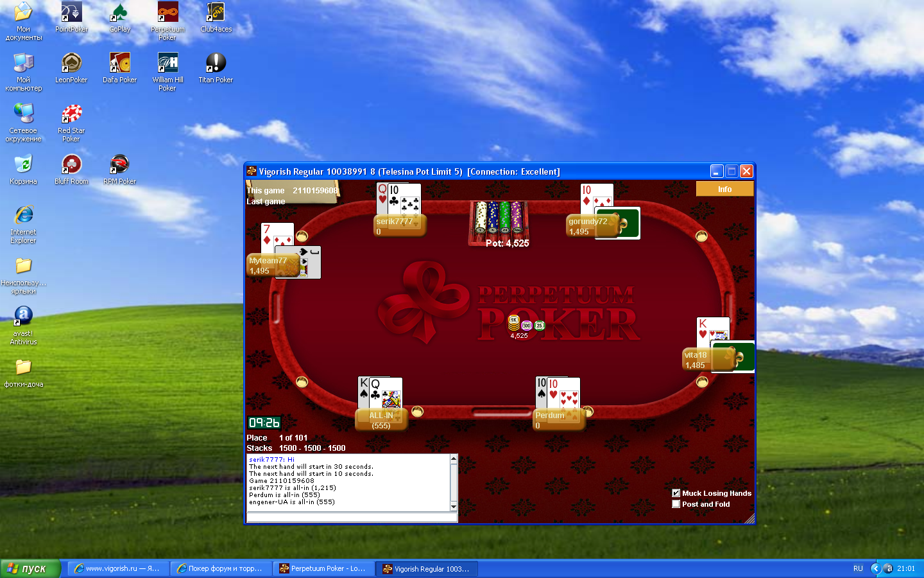
Task: Click chat line "engener-UA is all-in (555)"
Action: [292, 502]
